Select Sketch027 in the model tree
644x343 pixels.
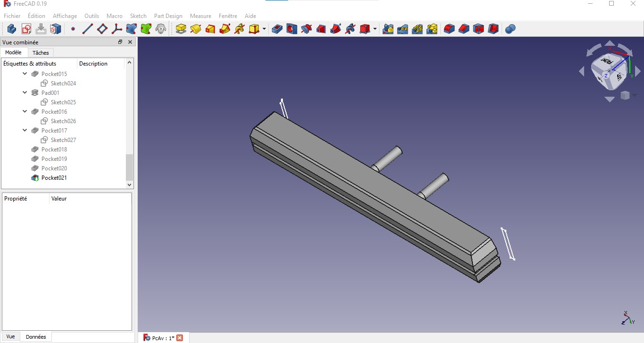(x=63, y=140)
